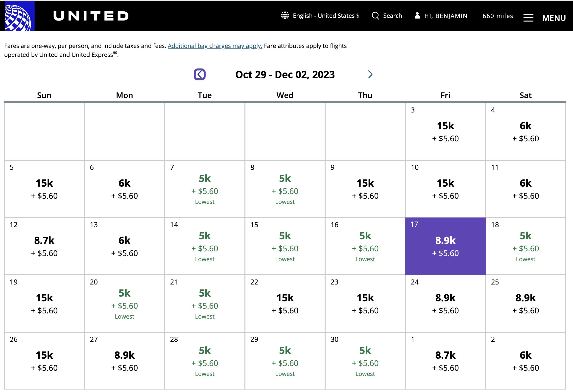Select November 7 lowest 5k fare
The image size is (573, 392).
click(x=205, y=189)
